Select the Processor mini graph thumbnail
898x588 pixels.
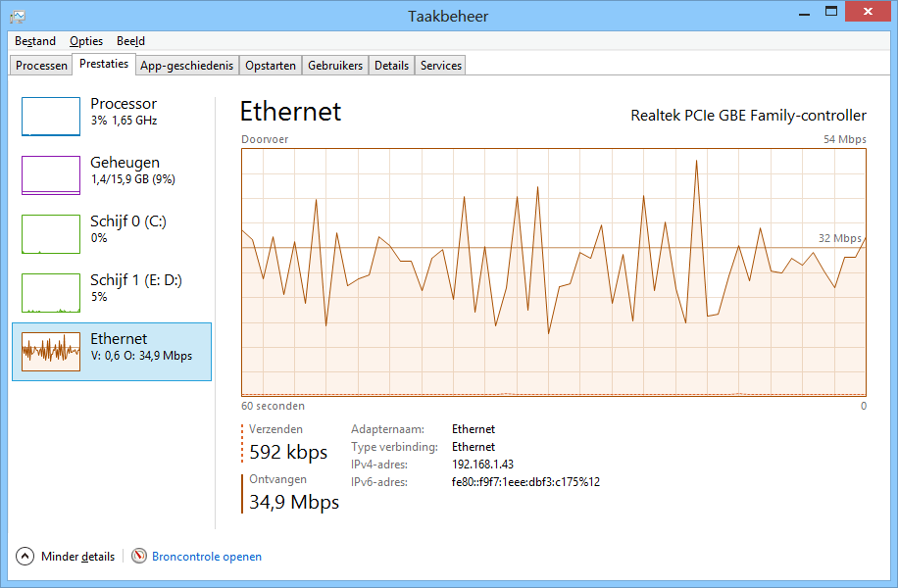51,116
